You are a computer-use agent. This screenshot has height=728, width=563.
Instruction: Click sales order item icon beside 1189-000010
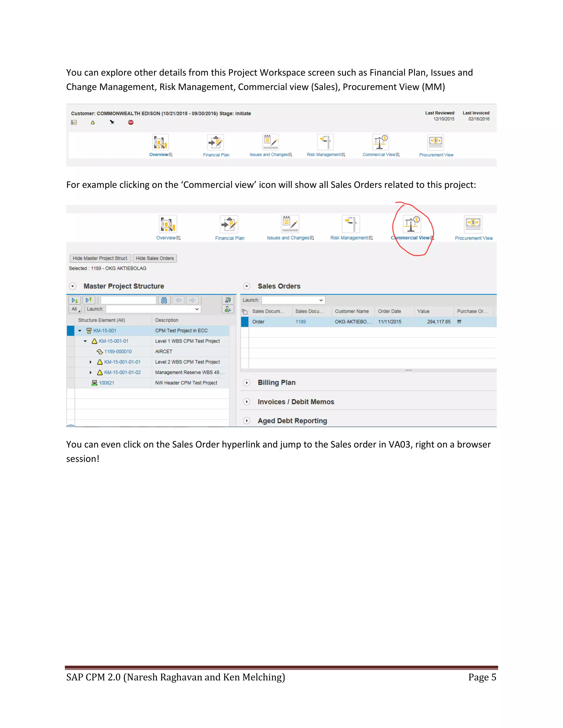tap(100, 352)
